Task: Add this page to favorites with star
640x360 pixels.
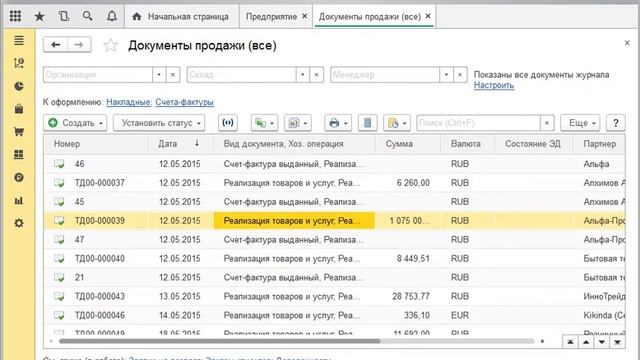Action: pyautogui.click(x=110, y=45)
